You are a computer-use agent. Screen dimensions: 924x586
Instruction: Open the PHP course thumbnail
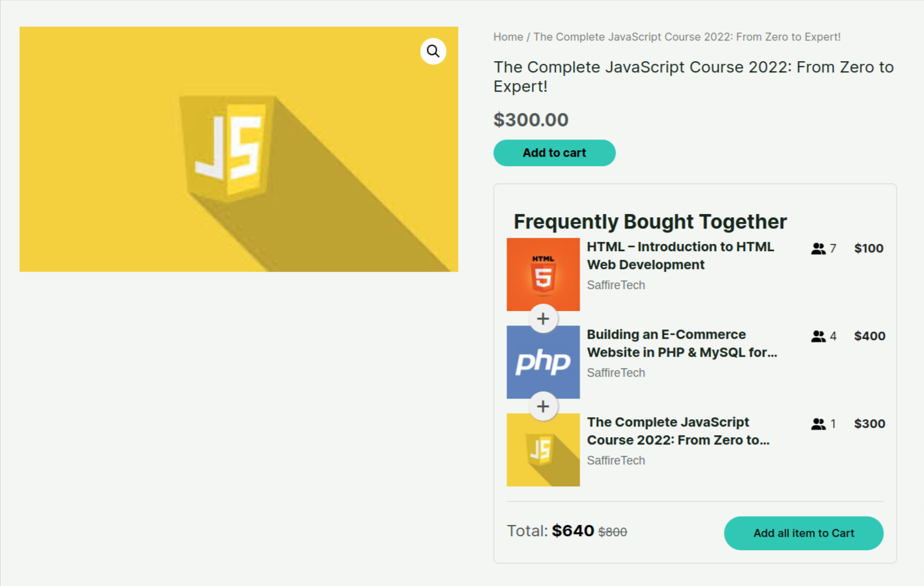543,361
